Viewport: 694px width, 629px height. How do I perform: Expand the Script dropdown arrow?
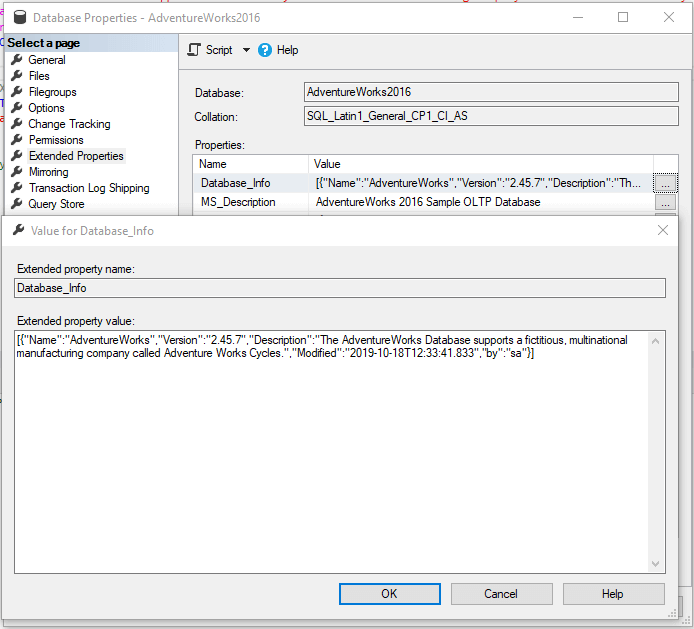pos(246,50)
